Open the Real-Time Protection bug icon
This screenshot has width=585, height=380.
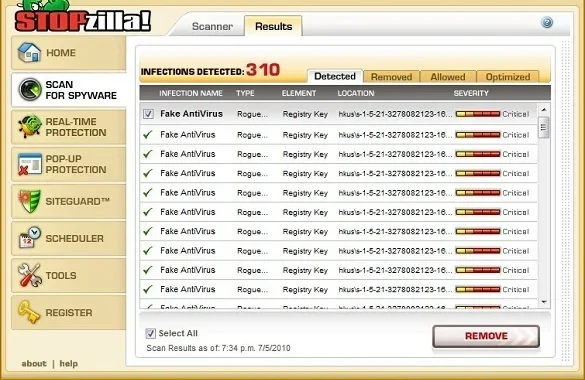coord(30,127)
